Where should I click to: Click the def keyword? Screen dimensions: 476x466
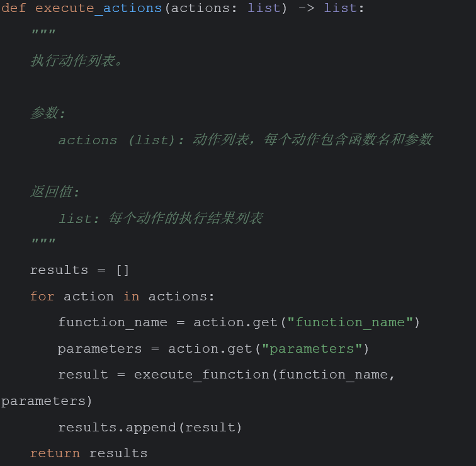[x=14, y=8]
